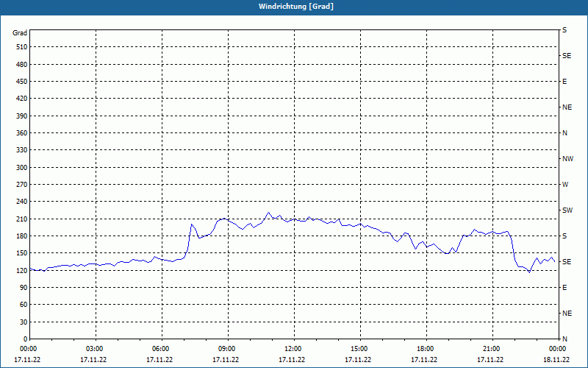The height and width of the screenshot is (368, 588).
Task: Select the NE compass label between 390 and 420
Action: [567, 107]
